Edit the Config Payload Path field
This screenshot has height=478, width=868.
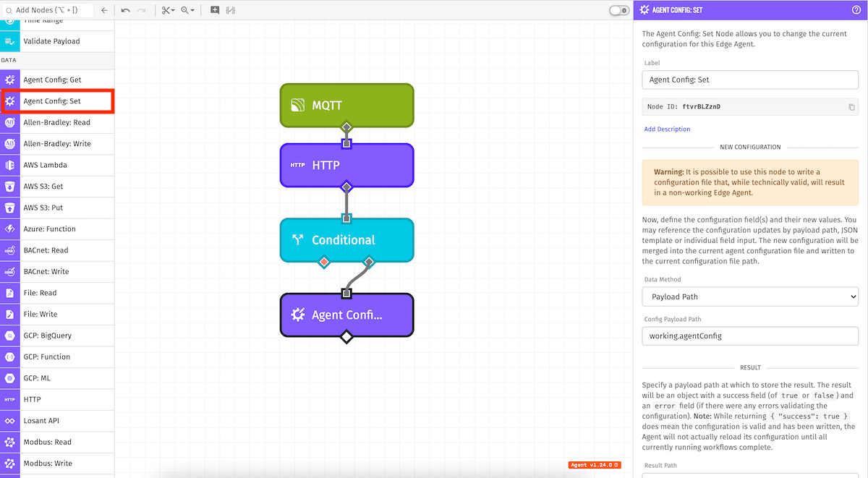[750, 336]
